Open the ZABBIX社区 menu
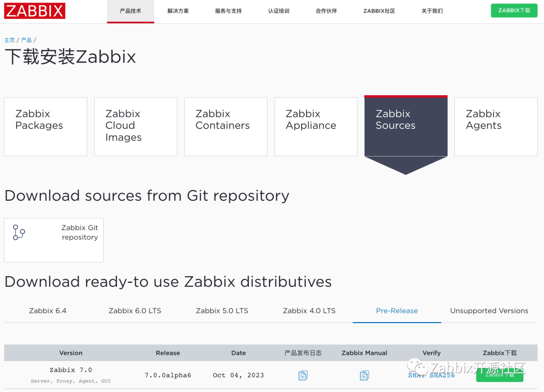 coord(379,11)
